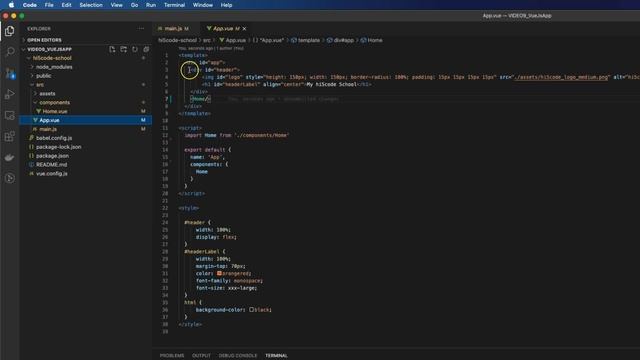Click the div#app breadcrumb segment
The image size is (640, 360).
pos(340,40)
